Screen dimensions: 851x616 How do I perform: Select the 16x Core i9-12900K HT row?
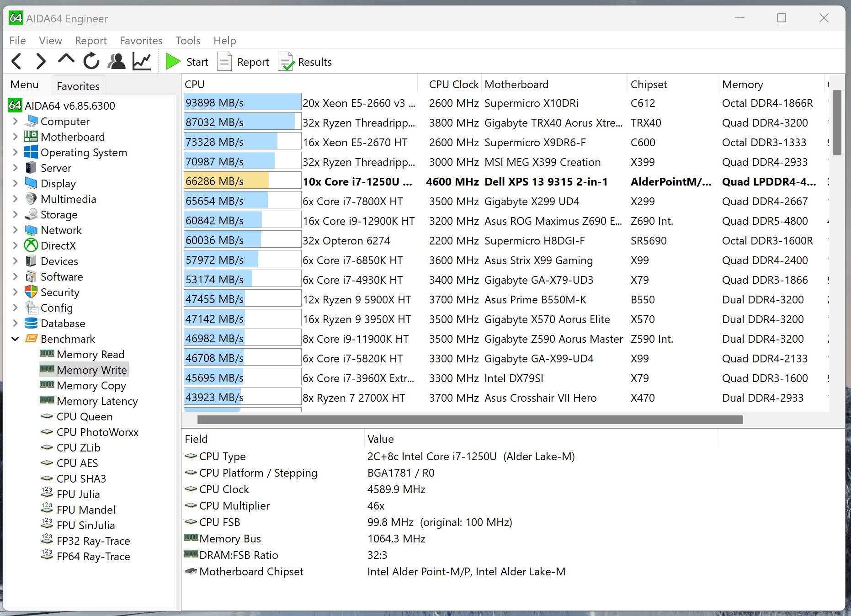click(505, 221)
